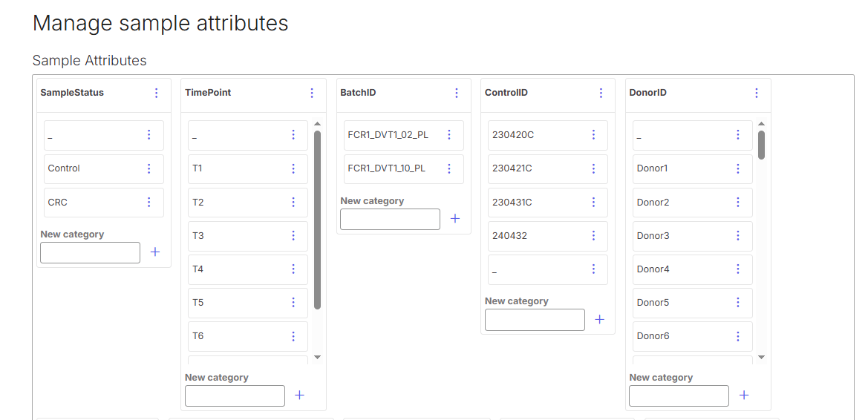Click the DonorID list scroll-down arrow

click(x=761, y=358)
